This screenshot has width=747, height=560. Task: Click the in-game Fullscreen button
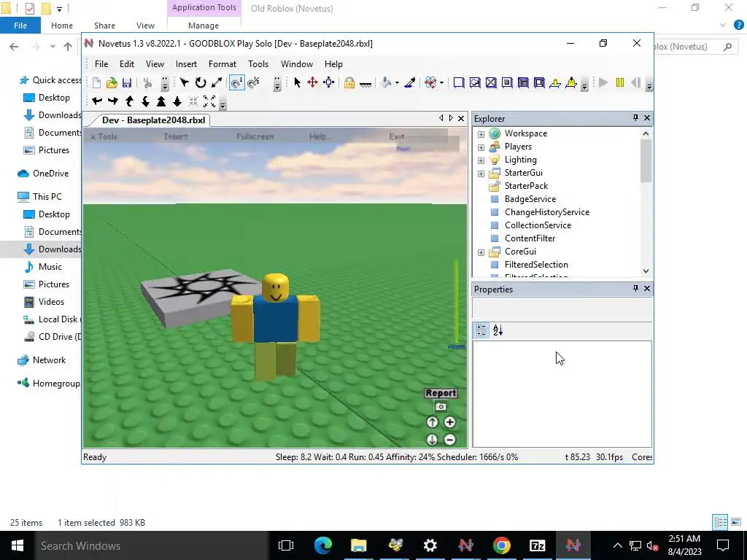[x=255, y=136]
